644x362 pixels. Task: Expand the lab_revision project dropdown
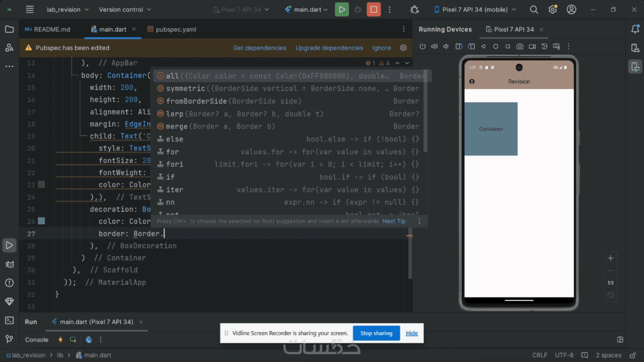click(x=67, y=9)
